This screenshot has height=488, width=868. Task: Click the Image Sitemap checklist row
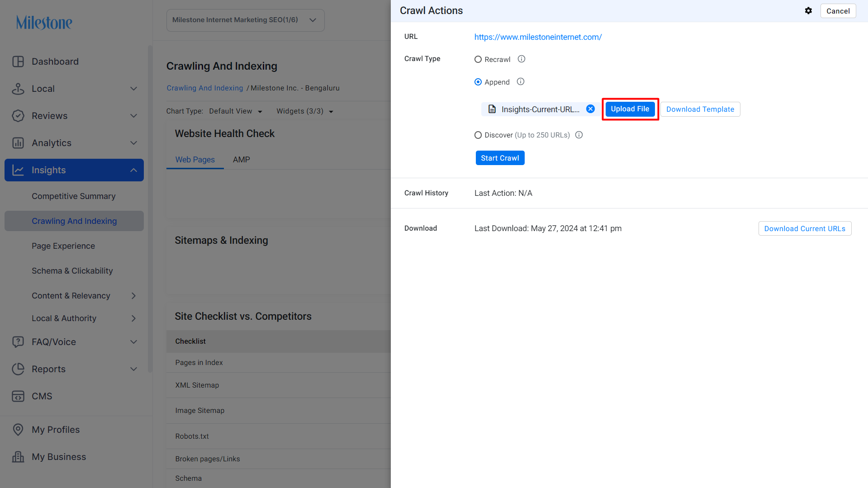tap(279, 411)
